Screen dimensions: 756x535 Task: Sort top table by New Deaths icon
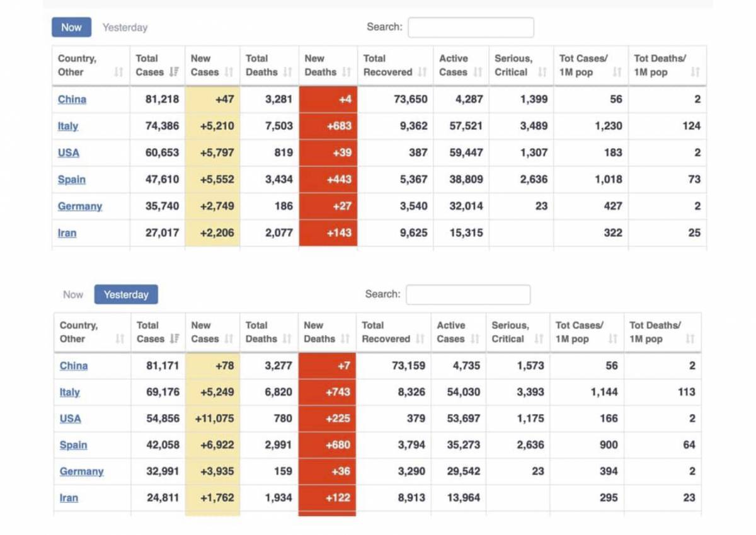[x=346, y=72]
